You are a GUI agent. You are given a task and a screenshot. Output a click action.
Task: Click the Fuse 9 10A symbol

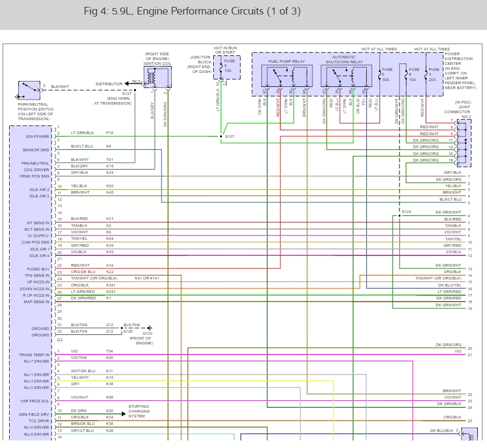coord(221,68)
